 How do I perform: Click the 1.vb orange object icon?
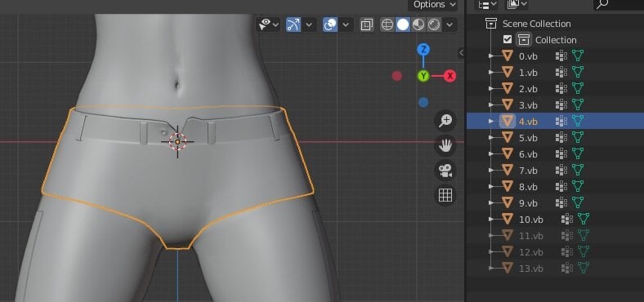pos(508,72)
